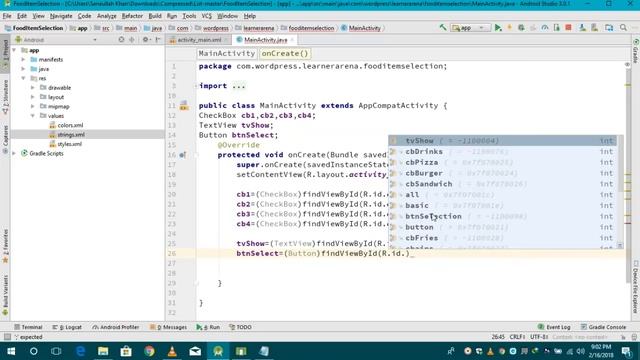Click collapse all icon in project panel
Viewport: 640px width, 360px height.
coord(132,40)
